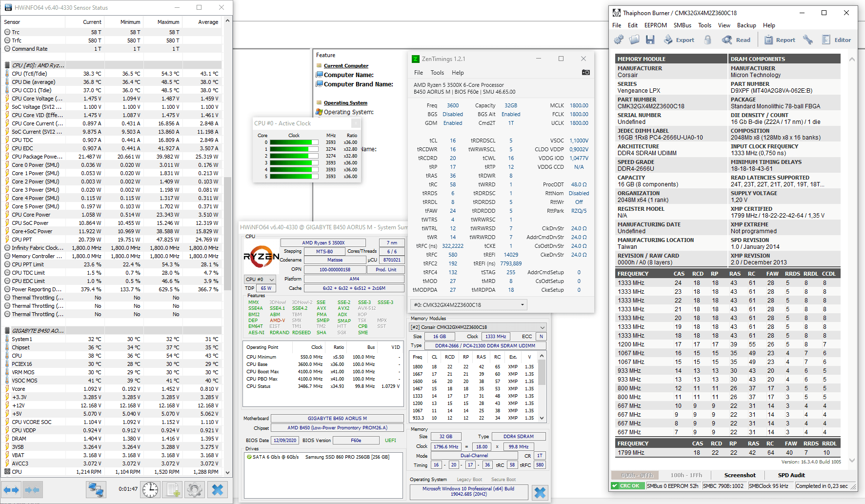Click Export toolbar button in Thaiphoon Burner
865x504 pixels.
coord(679,40)
